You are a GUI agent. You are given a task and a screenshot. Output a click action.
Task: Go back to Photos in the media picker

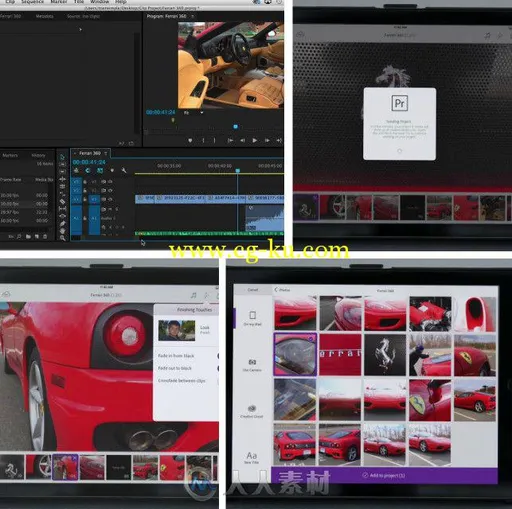click(x=282, y=290)
